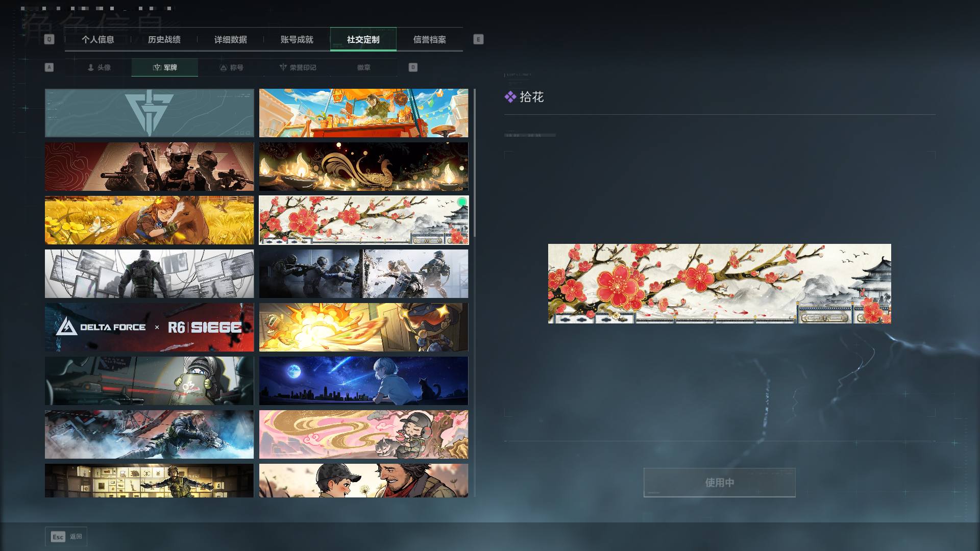Open the 信誉档案 tab
Screen dimensions: 980x551
point(430,39)
